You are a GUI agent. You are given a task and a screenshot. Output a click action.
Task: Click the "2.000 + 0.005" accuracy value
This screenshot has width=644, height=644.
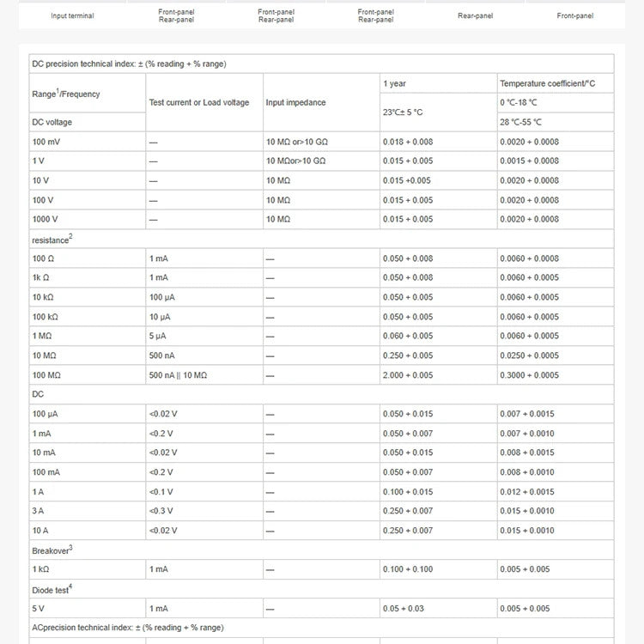(408, 375)
